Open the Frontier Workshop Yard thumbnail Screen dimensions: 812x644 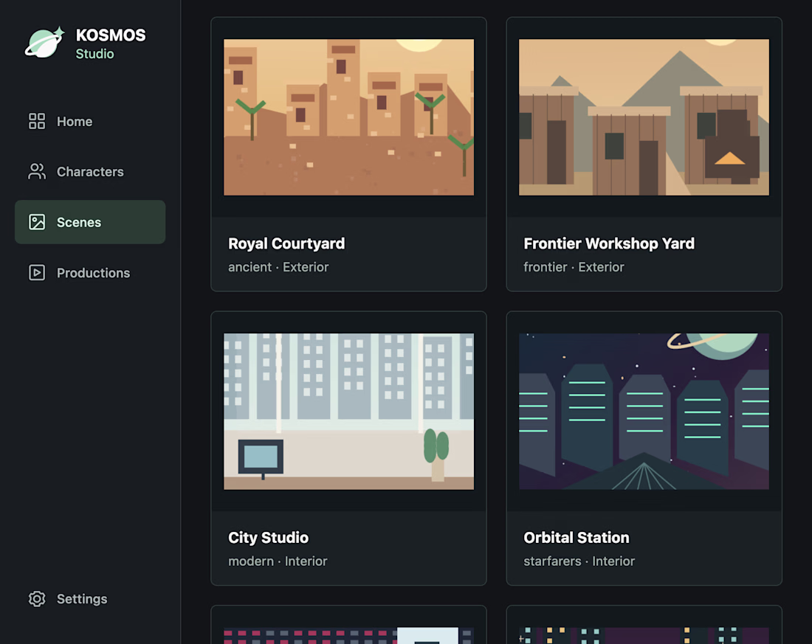(x=644, y=117)
